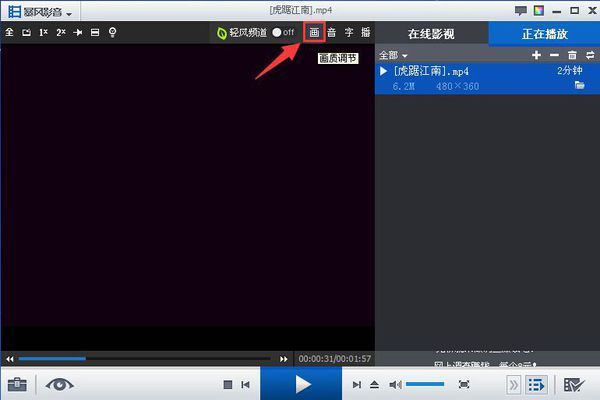Screen dimensions: 600x400
Task: Click the large blue play button
Action: tap(301, 384)
